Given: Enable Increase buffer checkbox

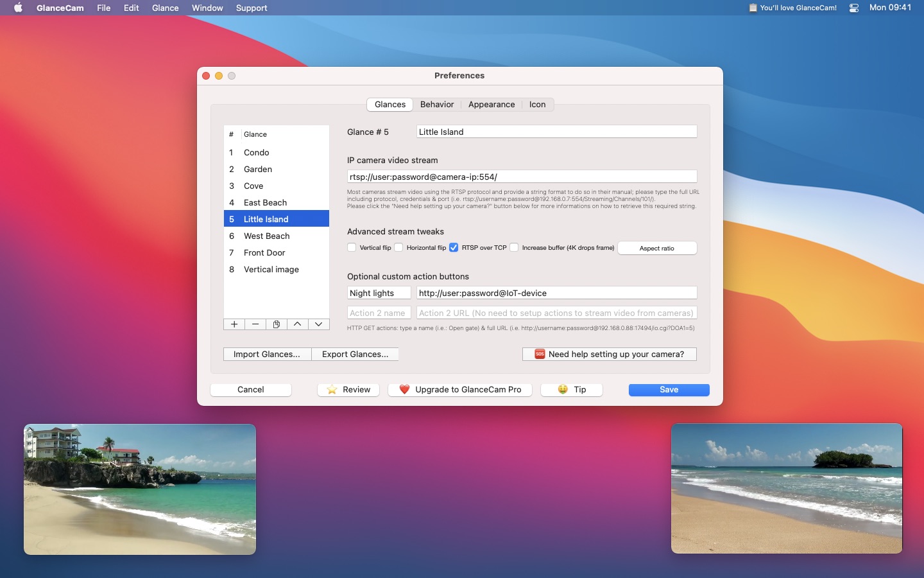Looking at the screenshot, I should tap(514, 247).
